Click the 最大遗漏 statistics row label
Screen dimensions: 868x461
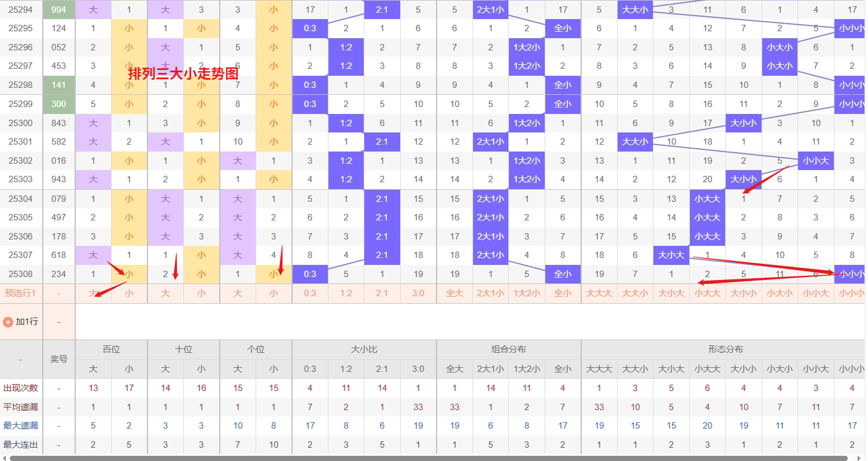[x=21, y=426]
